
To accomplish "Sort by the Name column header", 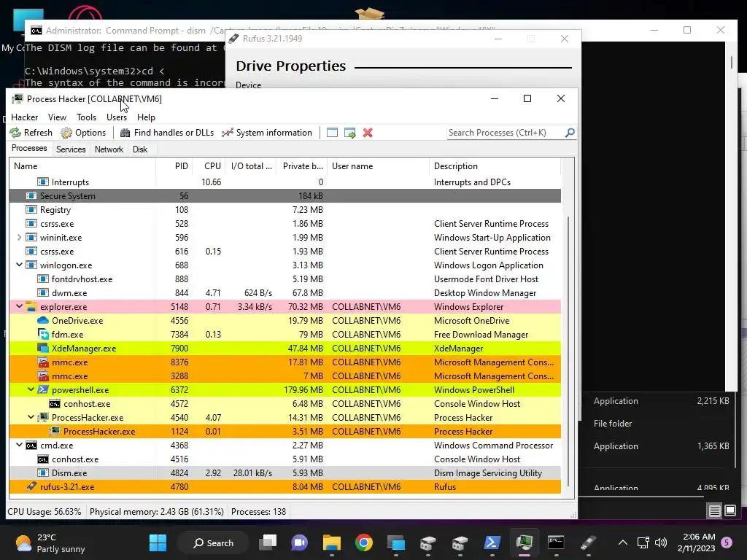I will [82, 166].
